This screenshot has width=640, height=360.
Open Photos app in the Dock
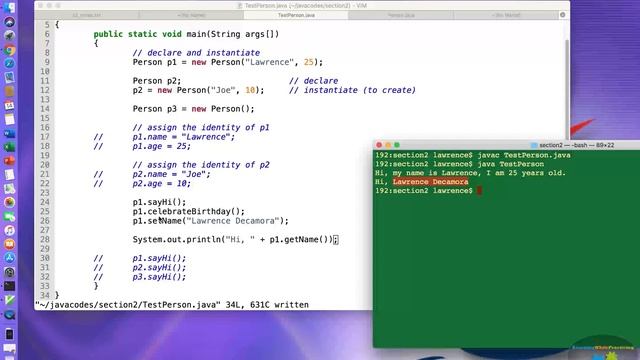(x=9, y=202)
